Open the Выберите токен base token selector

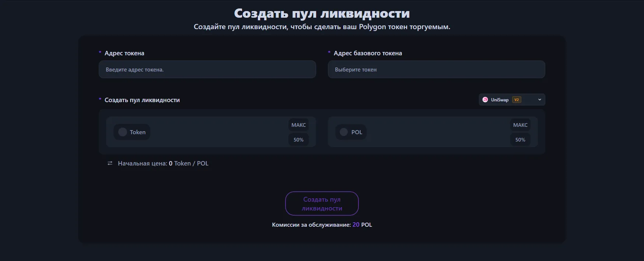(436, 70)
